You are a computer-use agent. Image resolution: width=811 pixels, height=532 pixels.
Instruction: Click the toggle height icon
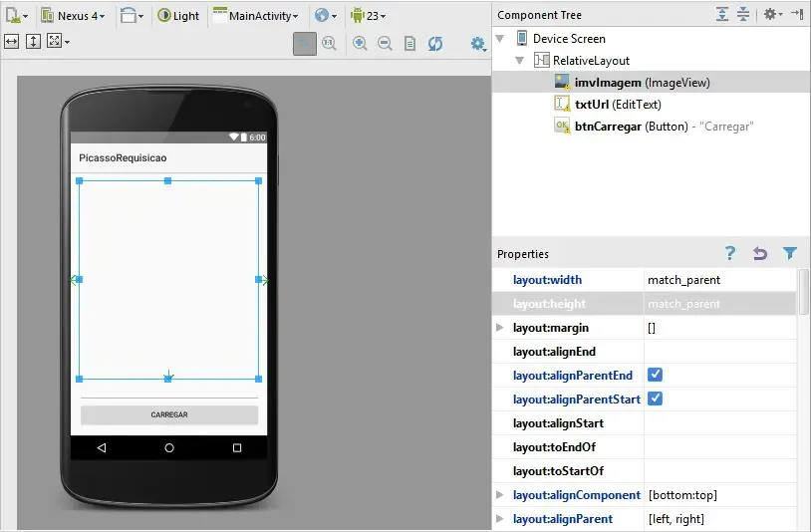coord(33,41)
